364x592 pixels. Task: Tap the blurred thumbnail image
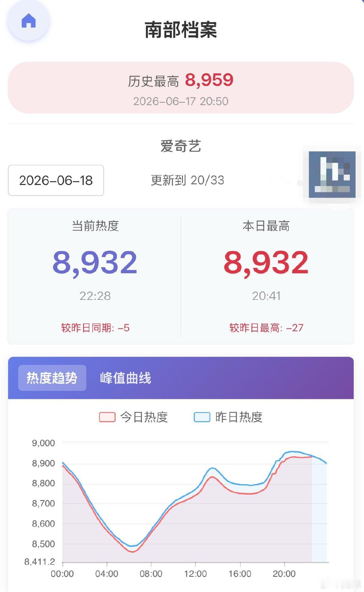click(x=332, y=175)
